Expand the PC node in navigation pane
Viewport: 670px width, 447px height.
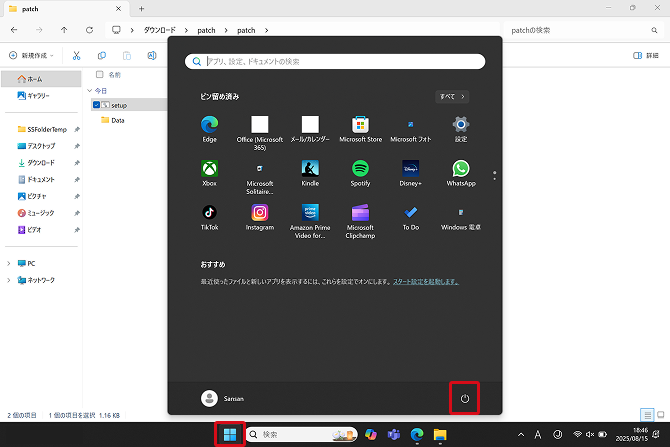click(x=9, y=264)
